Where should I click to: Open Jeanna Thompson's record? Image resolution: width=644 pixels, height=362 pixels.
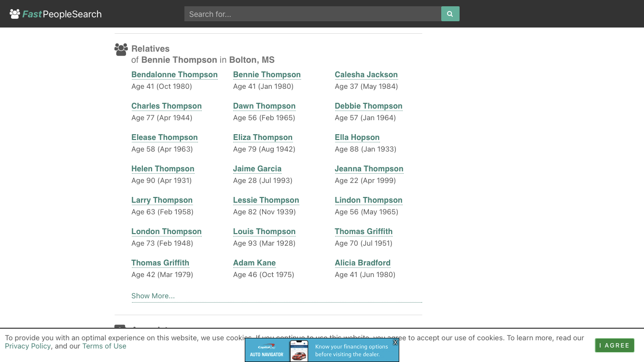(x=369, y=169)
